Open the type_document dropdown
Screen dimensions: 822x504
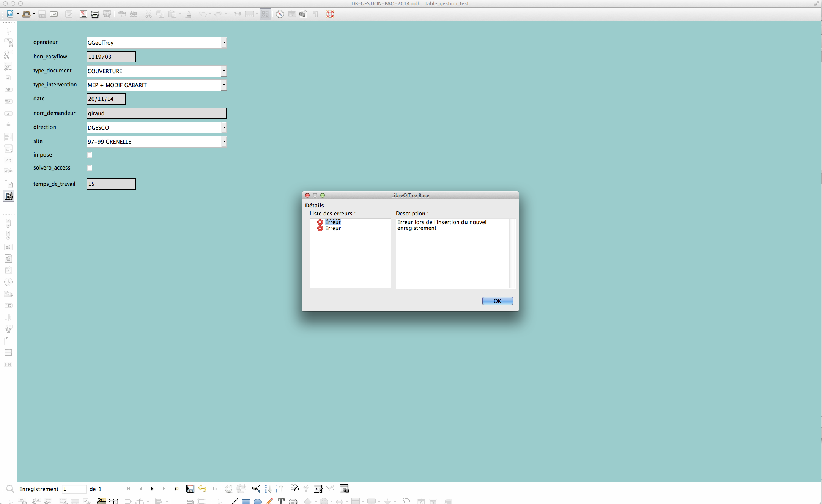(224, 71)
